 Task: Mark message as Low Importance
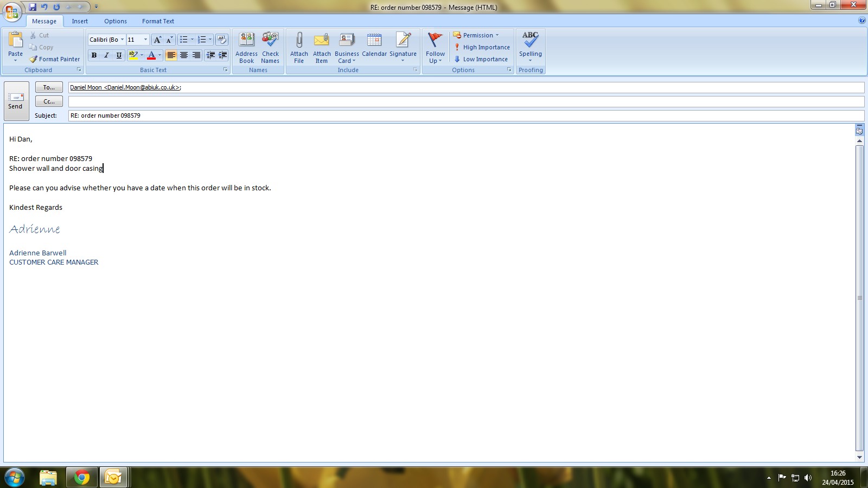point(481,59)
